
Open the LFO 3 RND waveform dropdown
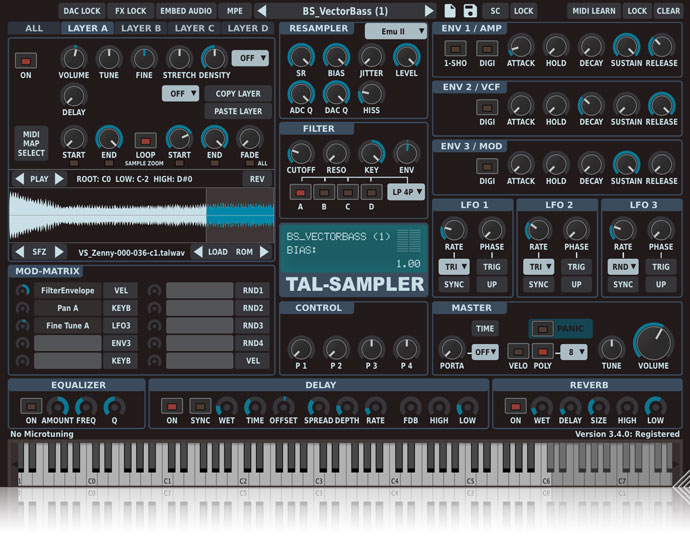622,267
